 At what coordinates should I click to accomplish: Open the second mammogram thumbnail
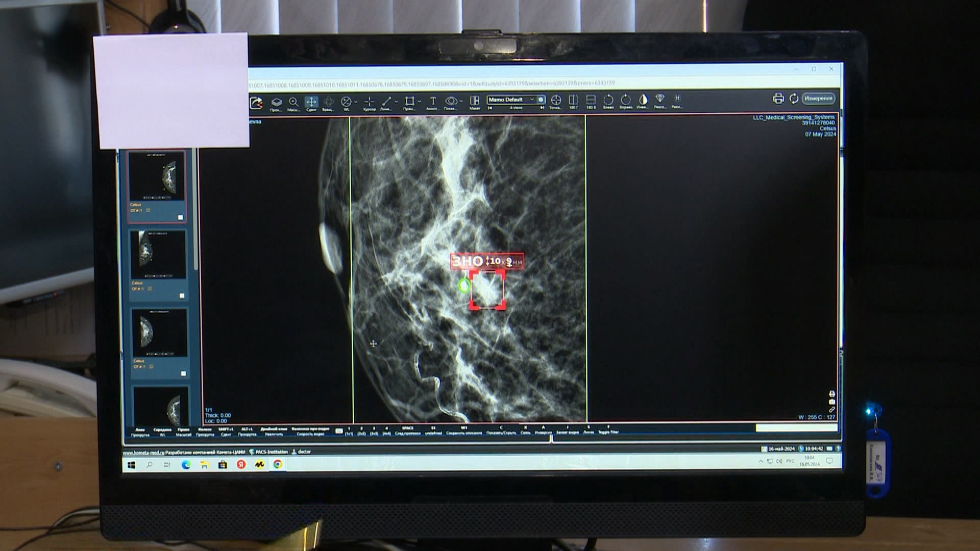pyautogui.click(x=158, y=254)
